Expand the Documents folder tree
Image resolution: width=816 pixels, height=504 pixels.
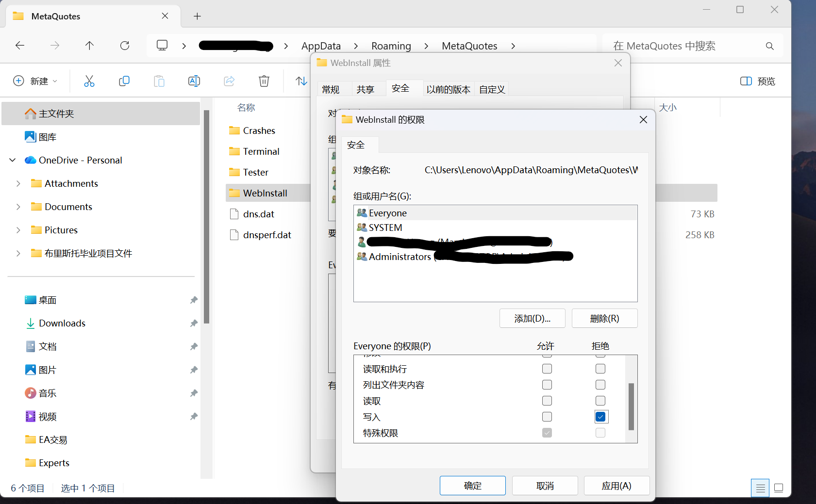[18, 207]
